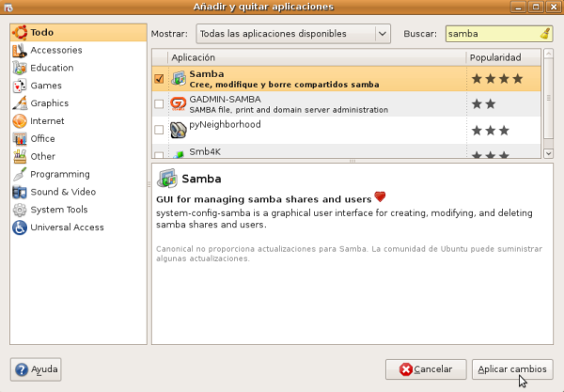Open the System Tools gear icon
The image size is (564, 392).
click(x=19, y=210)
